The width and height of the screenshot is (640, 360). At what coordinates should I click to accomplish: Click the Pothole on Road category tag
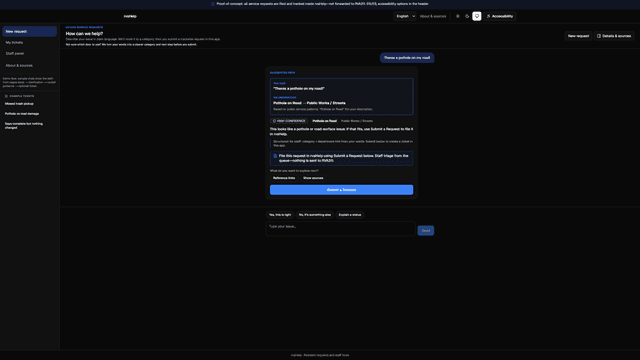[x=324, y=121]
